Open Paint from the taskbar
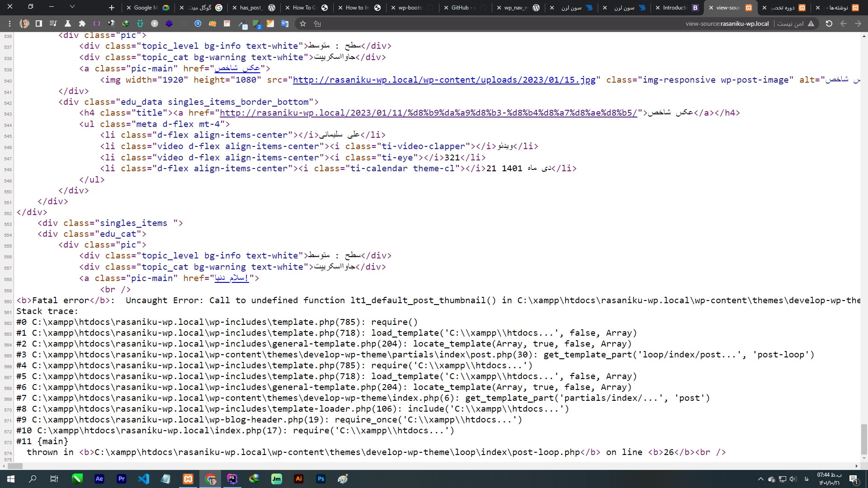Viewport: 868px width, 488px height. pos(343,479)
